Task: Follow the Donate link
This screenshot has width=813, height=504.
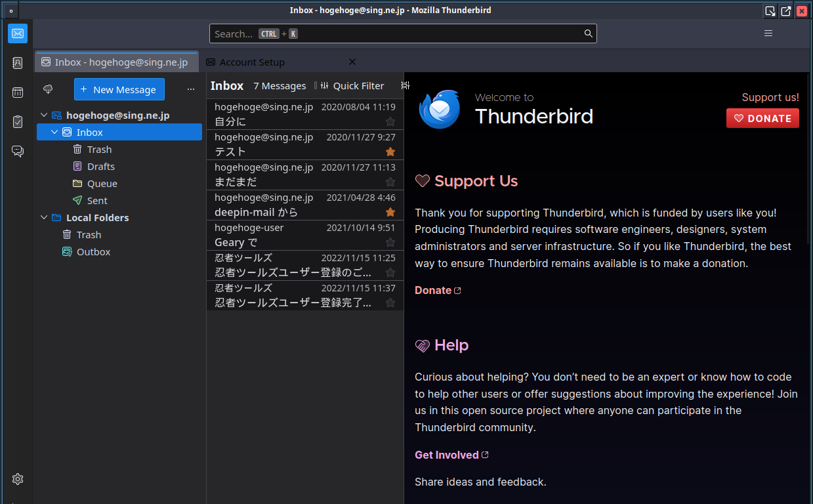Action: 438,290
